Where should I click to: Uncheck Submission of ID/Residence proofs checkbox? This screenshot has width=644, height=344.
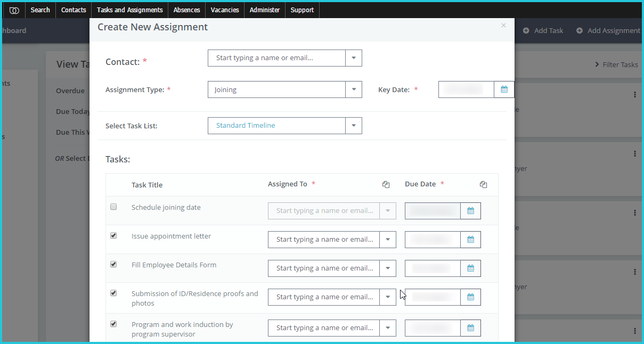(113, 293)
